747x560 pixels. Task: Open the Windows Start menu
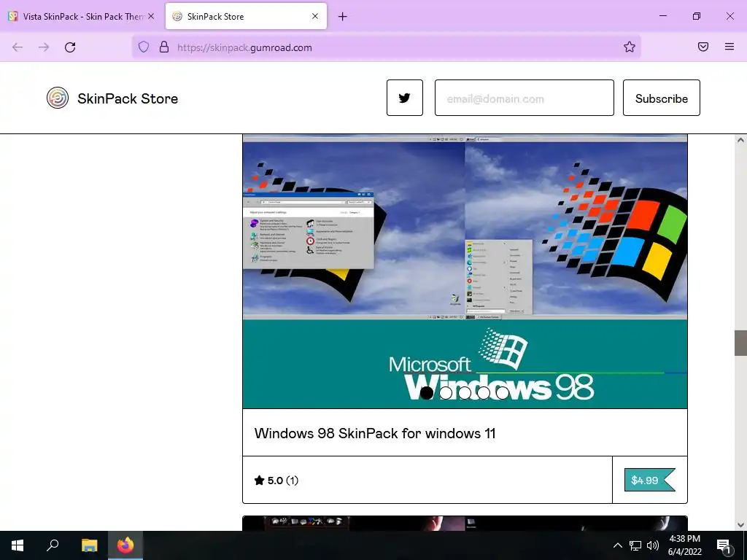(18, 545)
